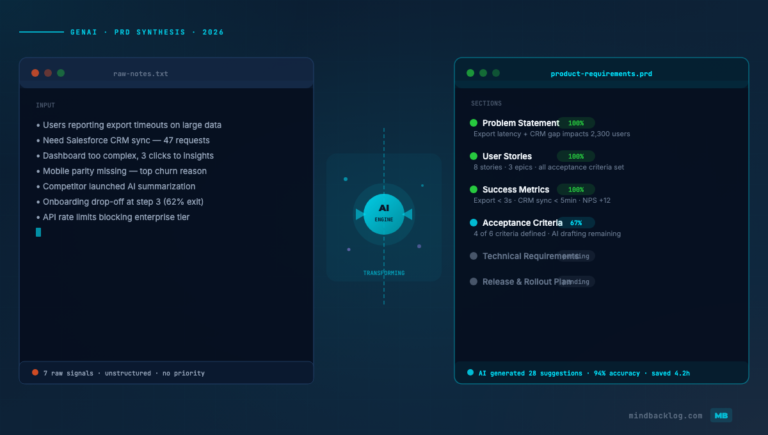The image size is (768, 435).
Task: Open the Problem Statement section
Action: click(x=521, y=123)
